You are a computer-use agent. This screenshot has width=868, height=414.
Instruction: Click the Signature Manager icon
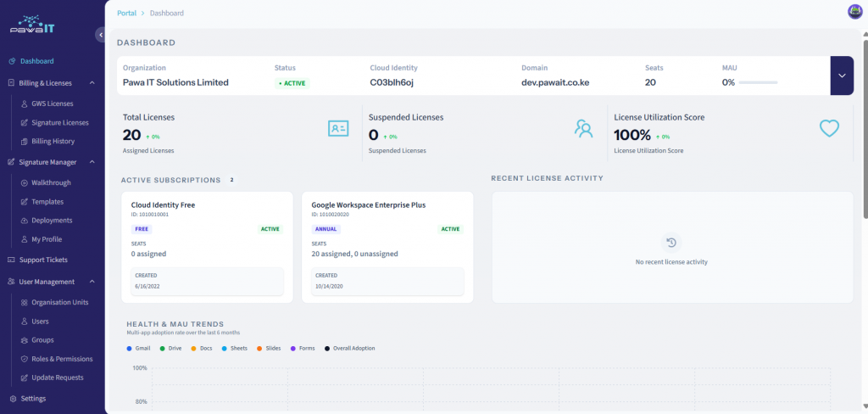12,162
